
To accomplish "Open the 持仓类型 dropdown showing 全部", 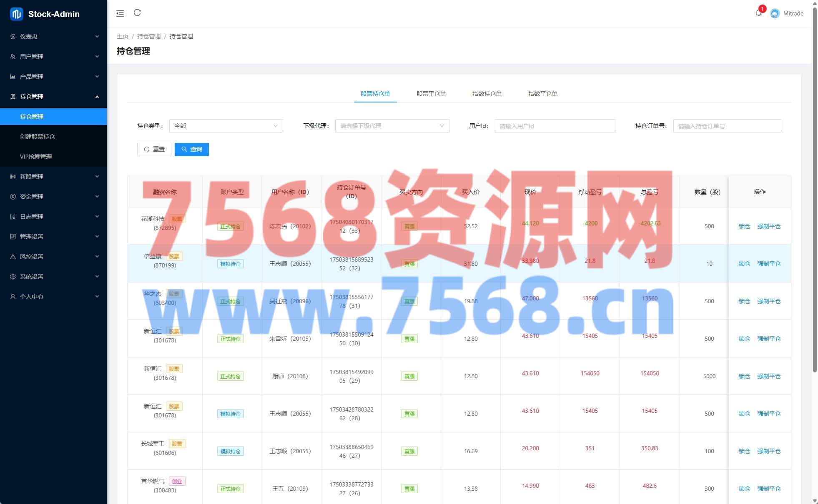I will 226,126.
